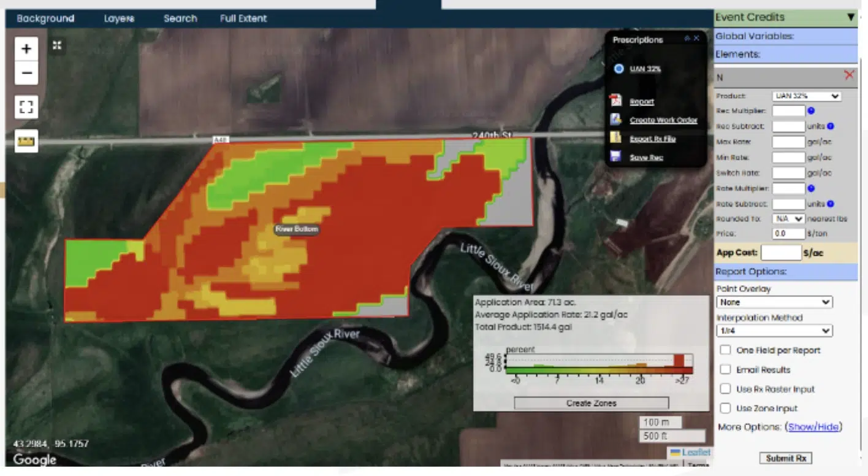Zoom out with the minus map control
This screenshot has width=868, height=476.
tap(26, 72)
